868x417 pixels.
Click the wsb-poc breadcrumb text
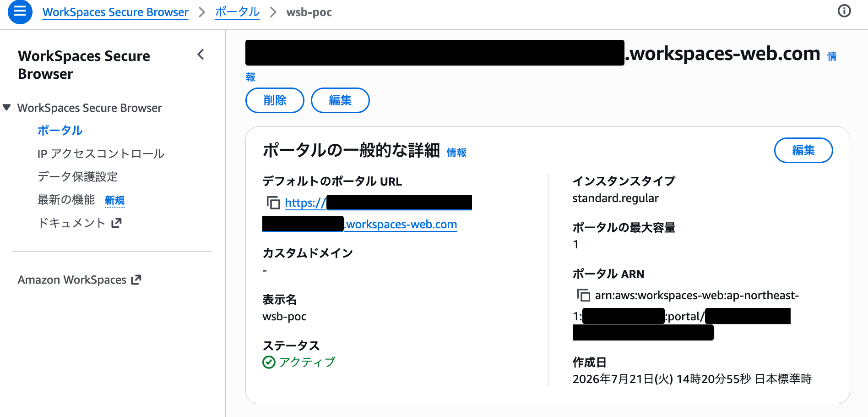pyautogui.click(x=309, y=12)
